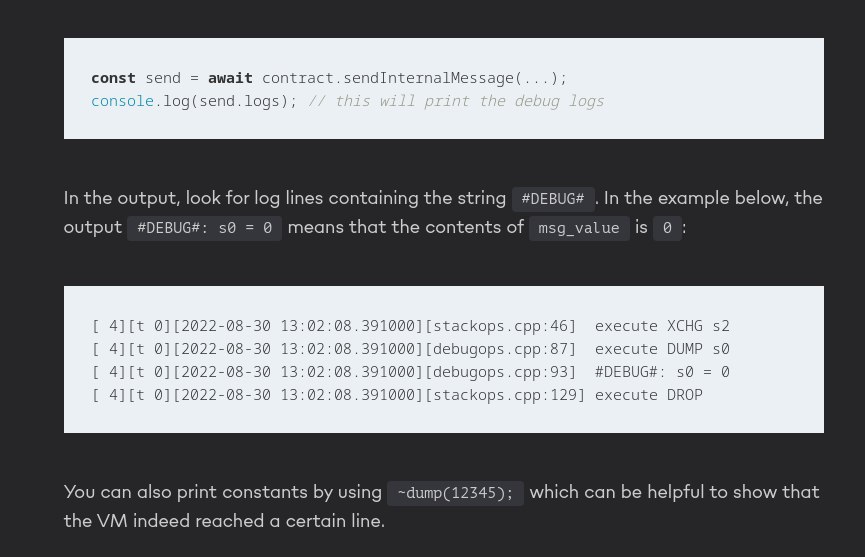
Task: Click the log line 'execute XCHG s2'
Action: [662, 326]
